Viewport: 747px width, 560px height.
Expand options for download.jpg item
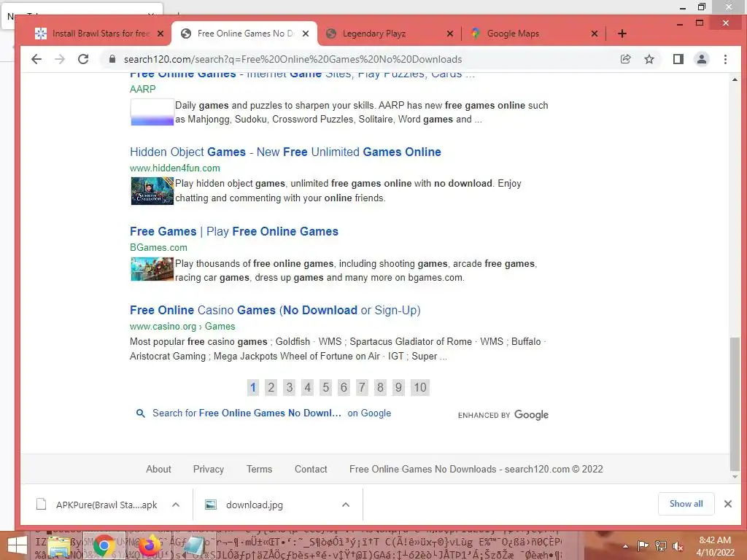[x=346, y=505]
